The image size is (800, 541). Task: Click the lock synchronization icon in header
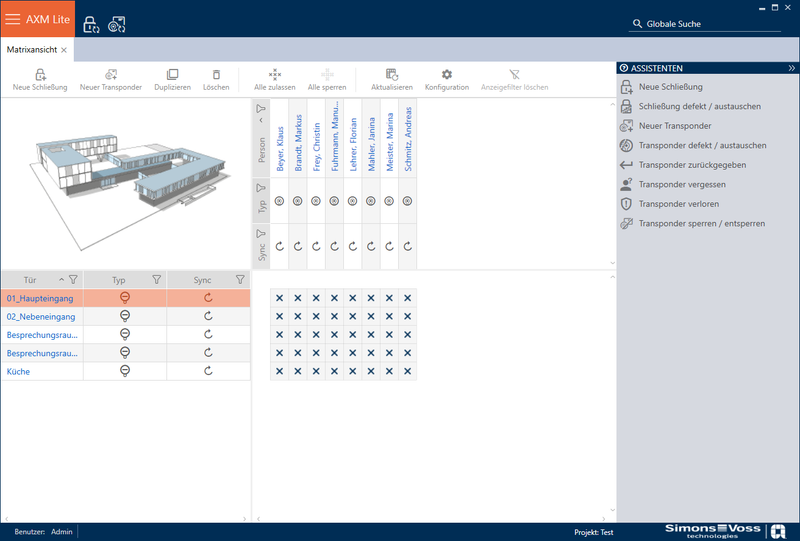click(x=91, y=24)
